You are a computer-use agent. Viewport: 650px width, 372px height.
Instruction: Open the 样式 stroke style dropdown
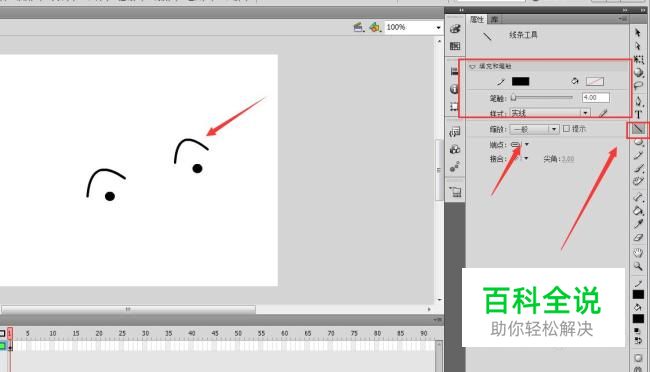point(550,113)
